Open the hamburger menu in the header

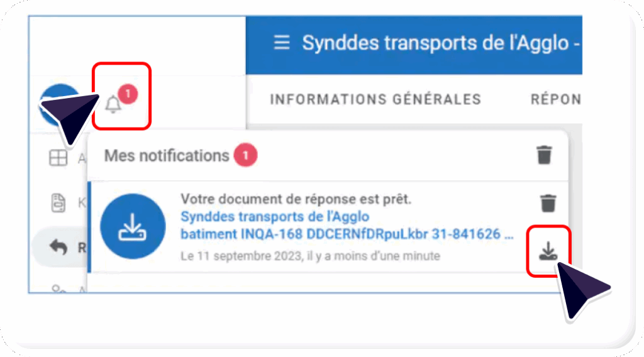pos(282,43)
